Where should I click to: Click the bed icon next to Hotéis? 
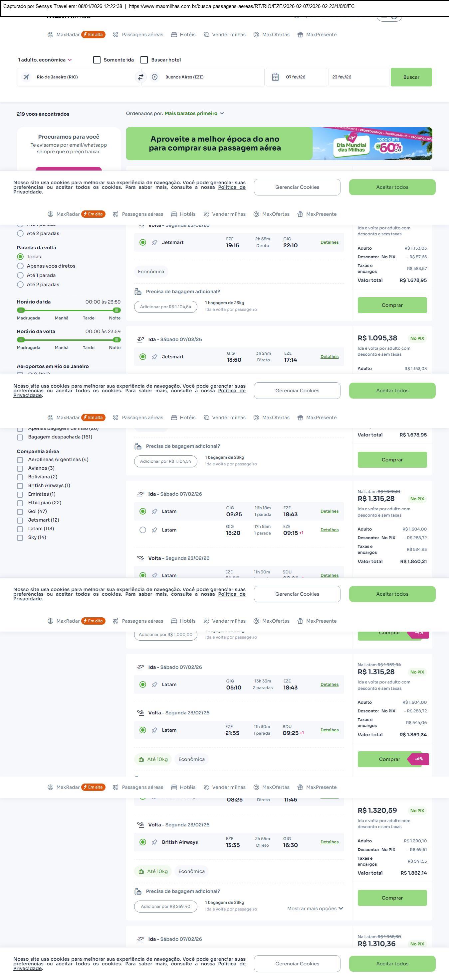coord(174,35)
